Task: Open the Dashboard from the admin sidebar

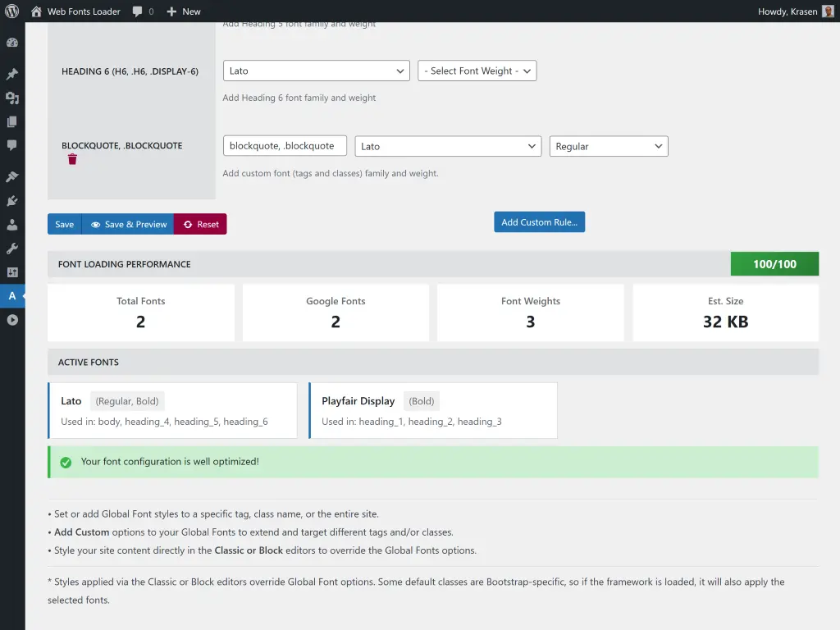Action: [12, 42]
